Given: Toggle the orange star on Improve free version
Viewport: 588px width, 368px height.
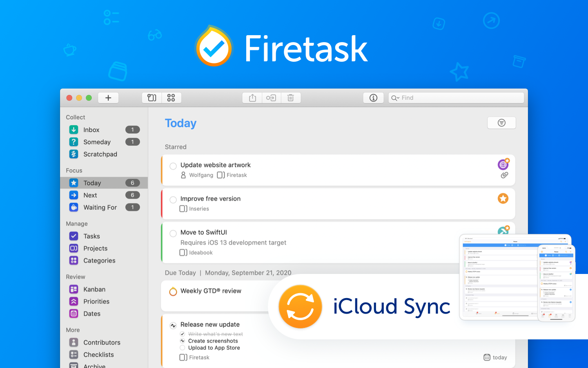Looking at the screenshot, I should click(x=503, y=198).
